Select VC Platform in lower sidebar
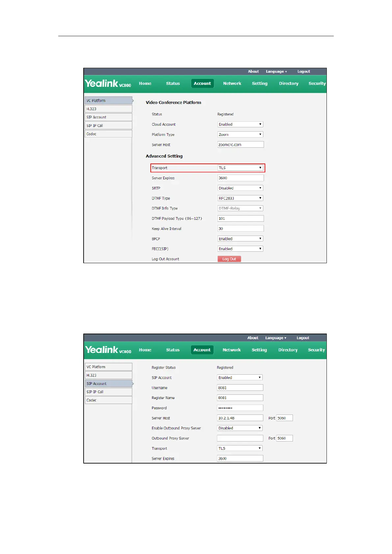The width and height of the screenshot is (392, 554). pos(109,367)
